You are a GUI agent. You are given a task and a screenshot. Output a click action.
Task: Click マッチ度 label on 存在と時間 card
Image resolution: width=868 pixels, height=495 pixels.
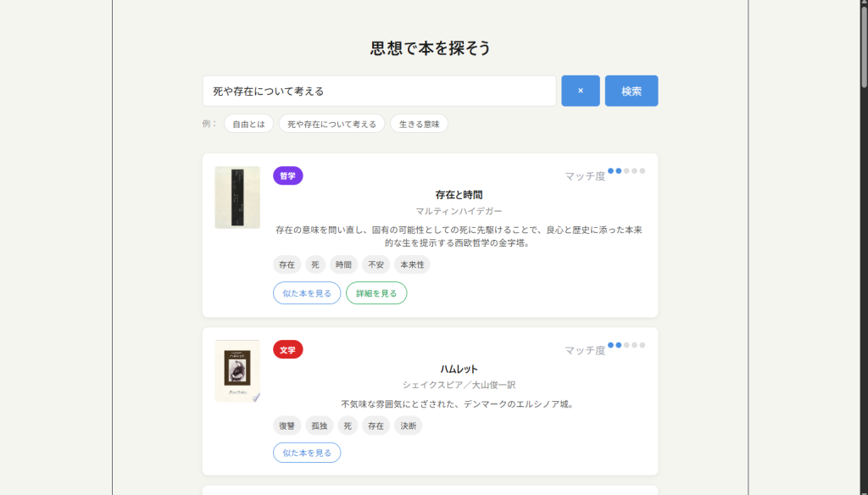click(585, 176)
